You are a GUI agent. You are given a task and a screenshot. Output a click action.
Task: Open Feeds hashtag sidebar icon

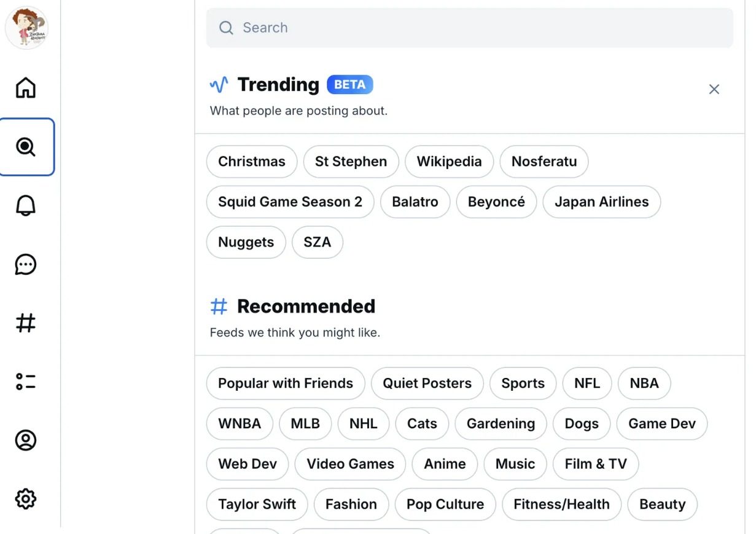pos(26,323)
